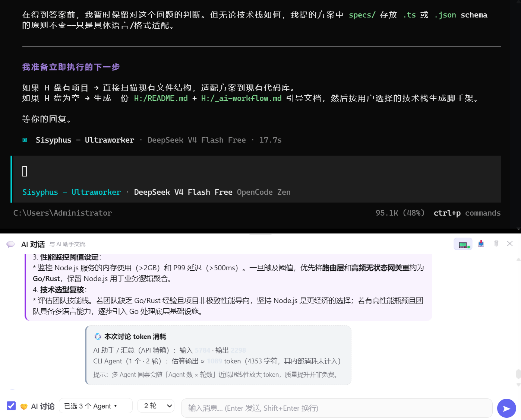Click the speech bubble icon beside AI 对话
The image size is (521, 420).
click(x=11, y=244)
